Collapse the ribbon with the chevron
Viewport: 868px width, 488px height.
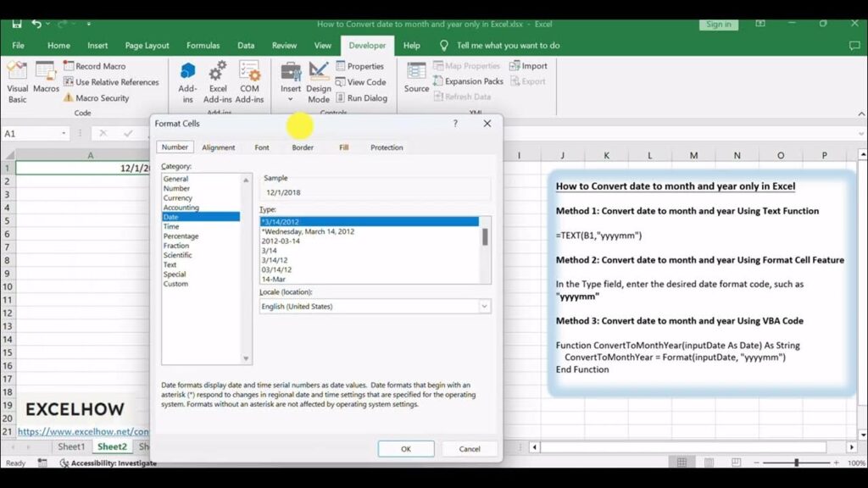pyautogui.click(x=861, y=114)
